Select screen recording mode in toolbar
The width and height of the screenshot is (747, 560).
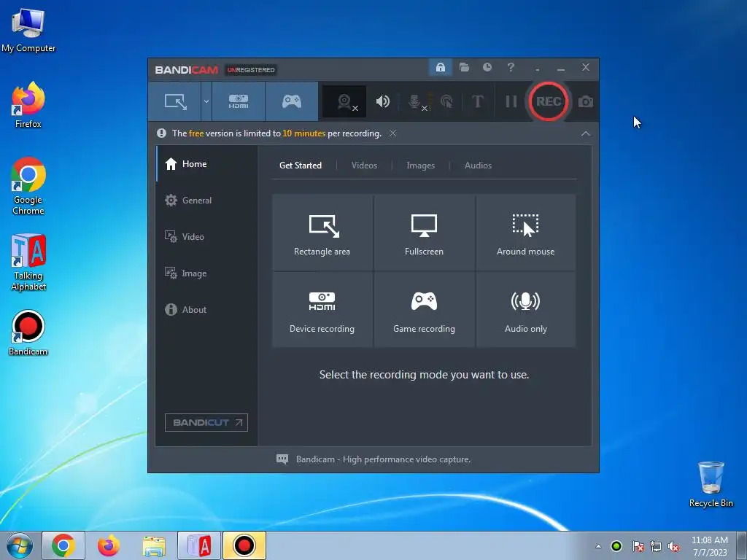(x=175, y=101)
